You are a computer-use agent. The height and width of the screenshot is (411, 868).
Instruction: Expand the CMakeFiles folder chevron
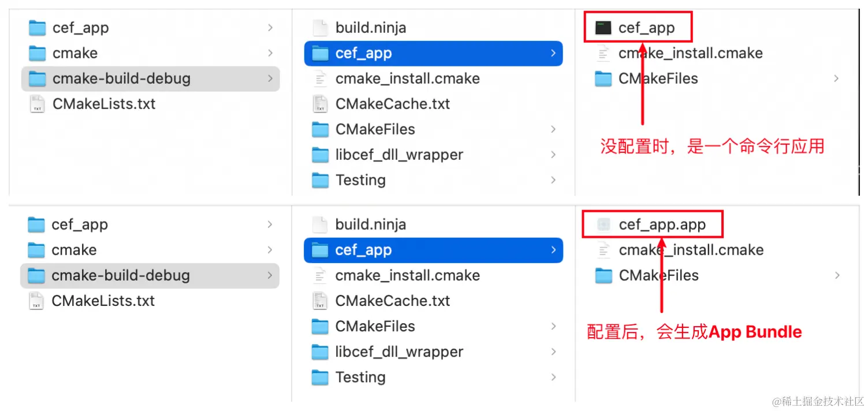pos(554,129)
